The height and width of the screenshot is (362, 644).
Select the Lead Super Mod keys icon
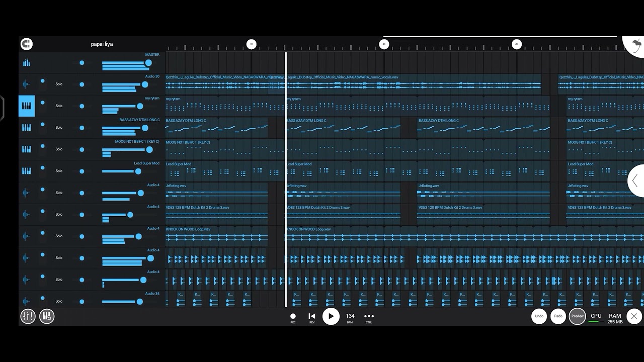pyautogui.click(x=26, y=171)
